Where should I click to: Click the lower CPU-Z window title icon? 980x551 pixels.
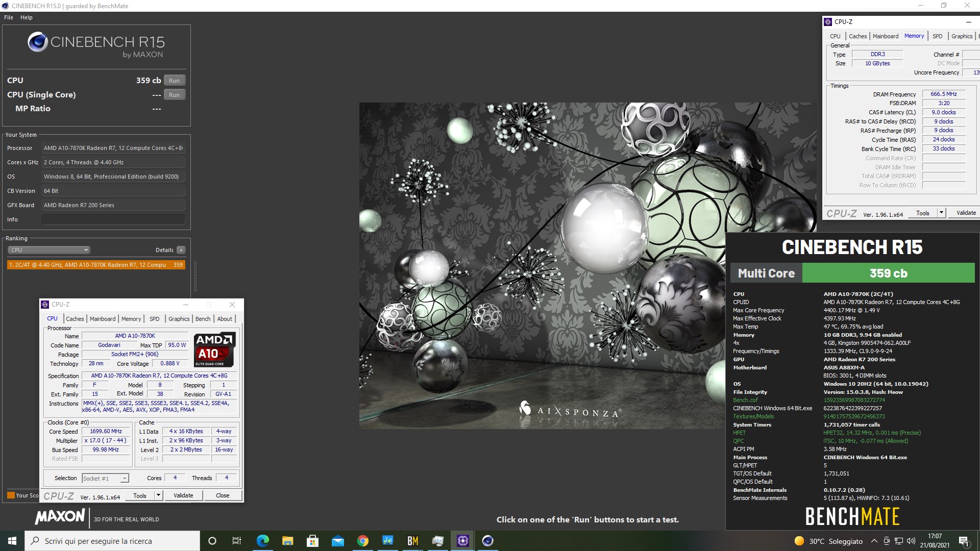point(45,305)
